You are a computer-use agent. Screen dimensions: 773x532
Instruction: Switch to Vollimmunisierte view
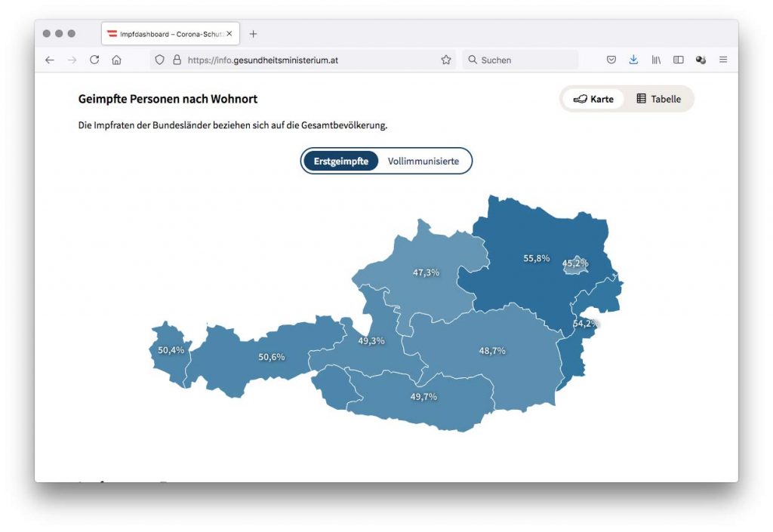(423, 161)
